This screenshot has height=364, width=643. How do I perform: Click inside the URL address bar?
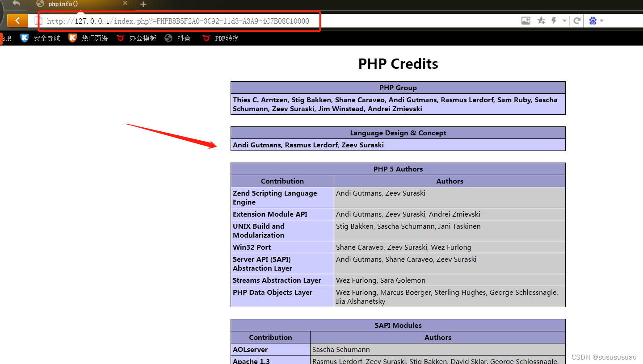pos(179,21)
